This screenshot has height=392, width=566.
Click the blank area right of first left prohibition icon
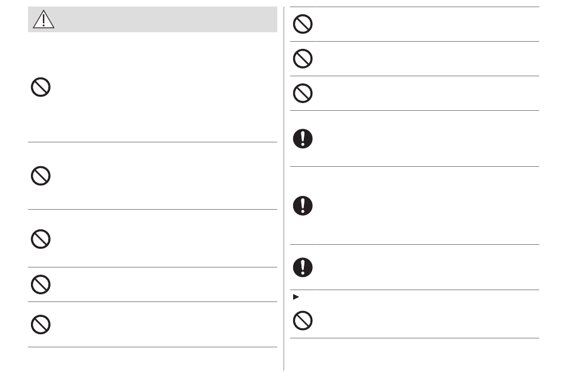click(x=165, y=87)
